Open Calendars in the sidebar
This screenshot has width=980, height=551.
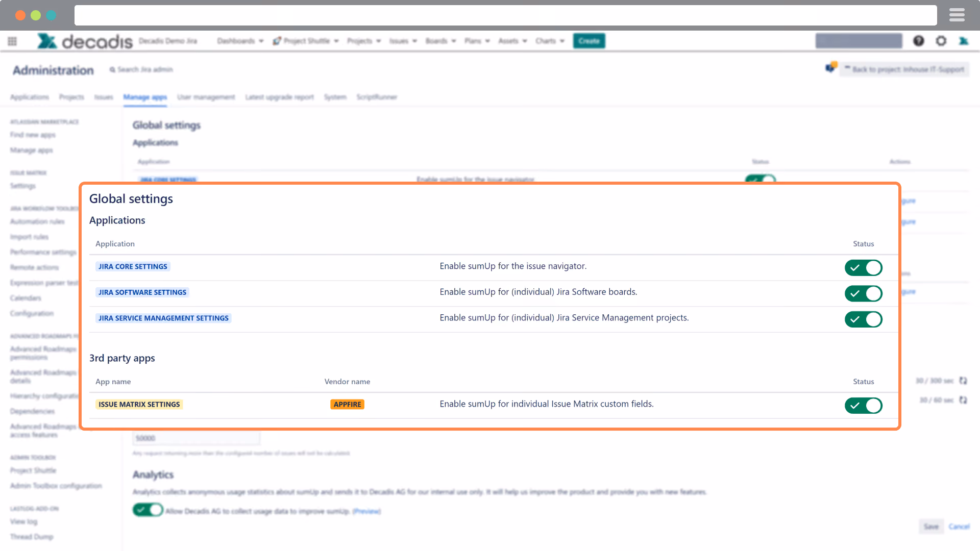point(26,298)
